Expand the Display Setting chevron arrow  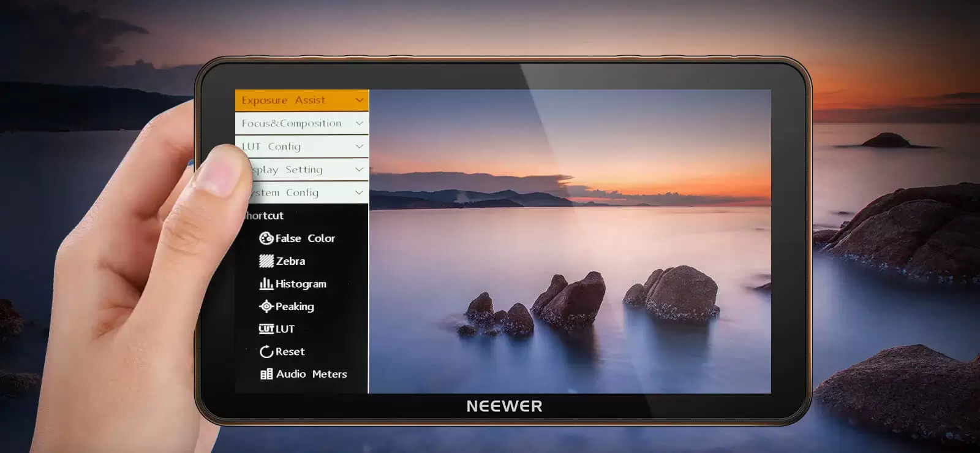point(360,169)
